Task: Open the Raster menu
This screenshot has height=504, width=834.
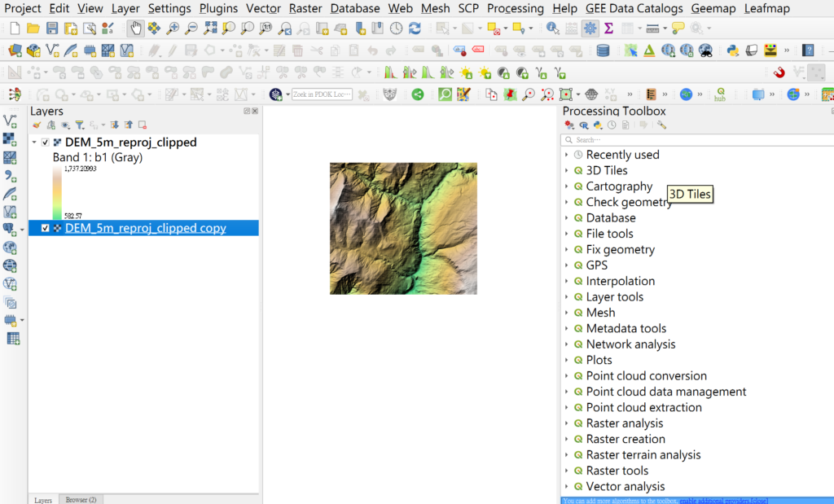Action: point(305,8)
